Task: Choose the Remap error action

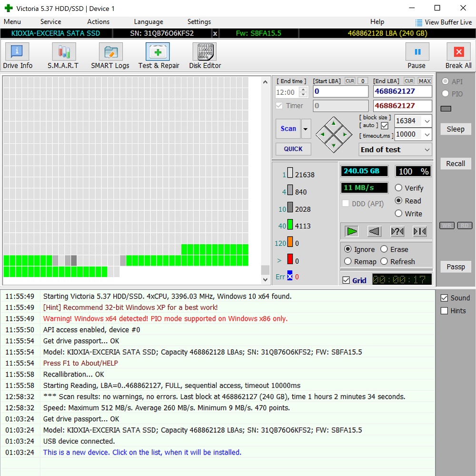Action: (348, 261)
